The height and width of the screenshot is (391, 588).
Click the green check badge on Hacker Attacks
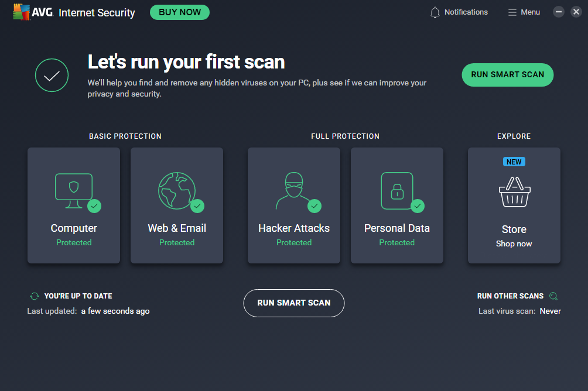coord(314,206)
